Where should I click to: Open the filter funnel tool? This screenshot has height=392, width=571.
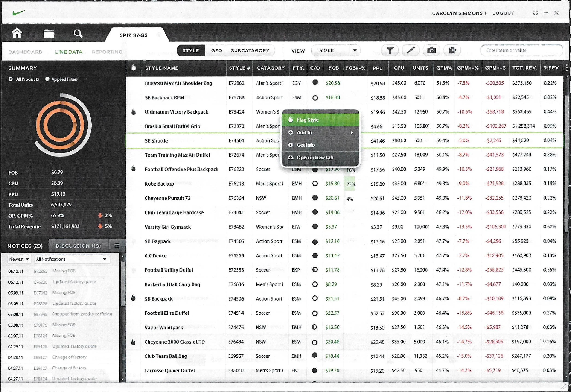point(390,50)
